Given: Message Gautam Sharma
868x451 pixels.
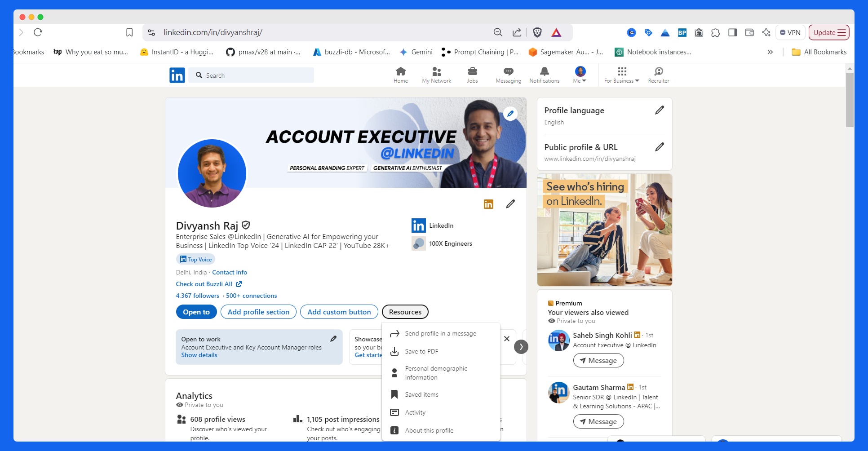Looking at the screenshot, I should tap(598, 421).
